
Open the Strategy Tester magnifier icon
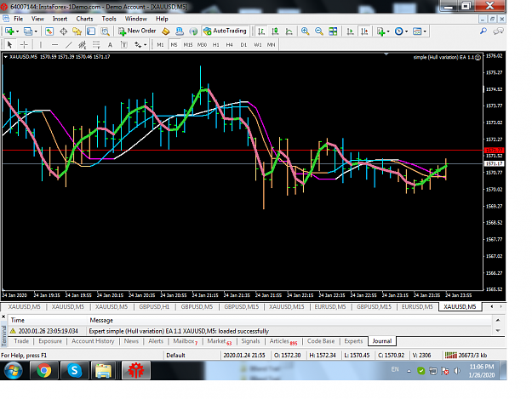coord(106,31)
